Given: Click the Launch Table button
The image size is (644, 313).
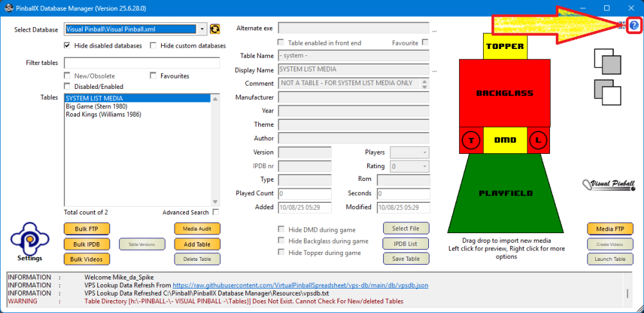Looking at the screenshot, I should [610, 259].
